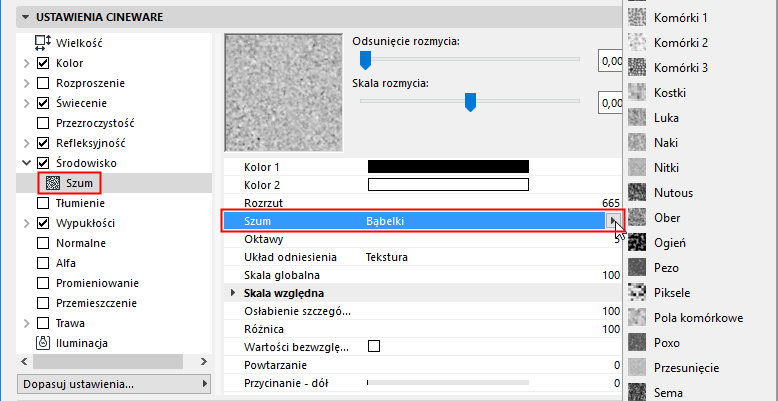Click the Skala globalna value row
This screenshot has width=778, height=401.
423,275
